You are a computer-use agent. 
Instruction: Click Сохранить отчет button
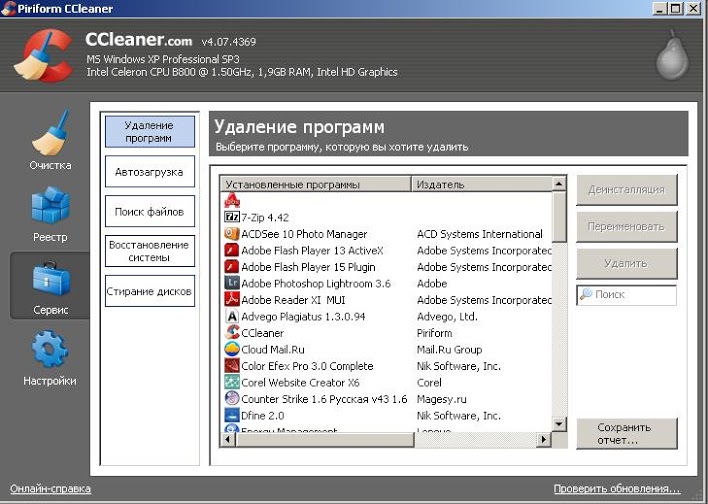627,434
